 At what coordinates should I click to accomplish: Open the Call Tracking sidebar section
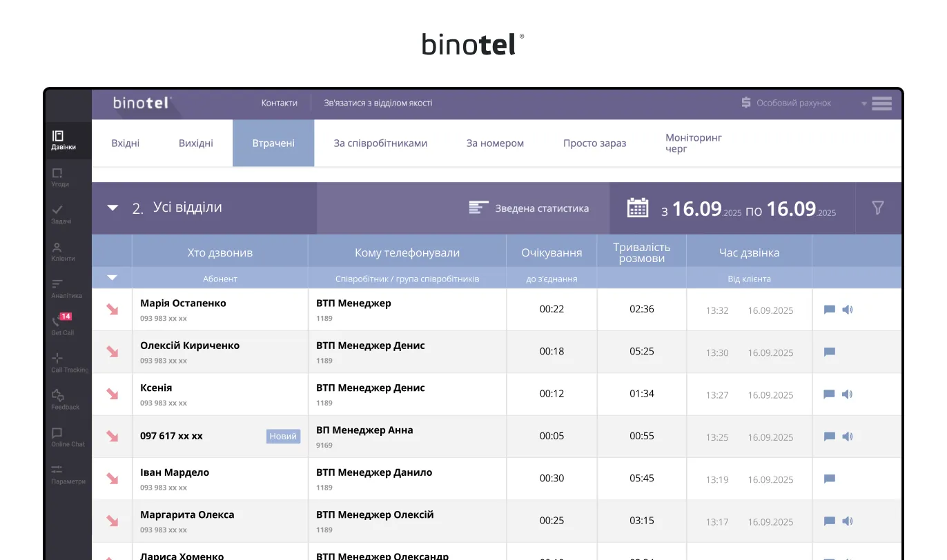[x=68, y=363]
